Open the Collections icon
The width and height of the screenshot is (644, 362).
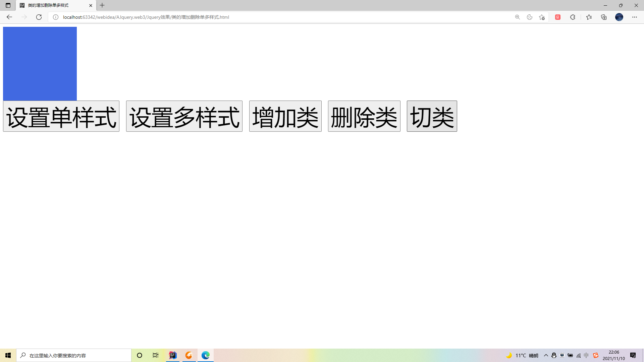click(604, 17)
